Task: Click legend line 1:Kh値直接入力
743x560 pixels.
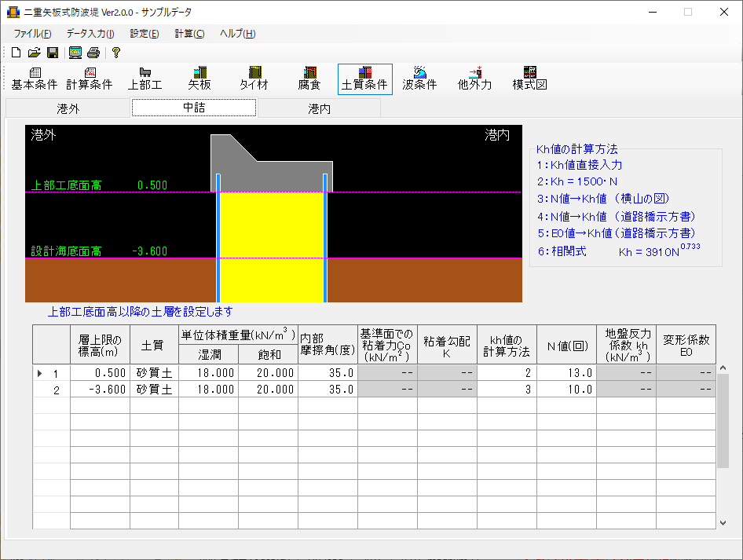Action: [x=580, y=165]
